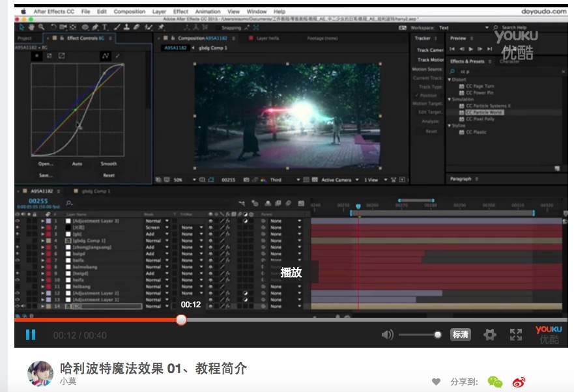Screen dimensions: 574x392
Task: Open blend Mode dropdown for layer 2 Screen
Action: click(157, 227)
